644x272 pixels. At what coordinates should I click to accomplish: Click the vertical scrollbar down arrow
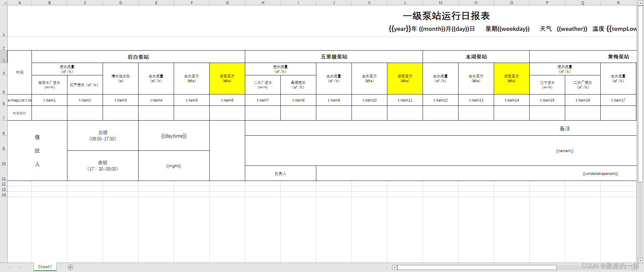[x=640, y=260]
